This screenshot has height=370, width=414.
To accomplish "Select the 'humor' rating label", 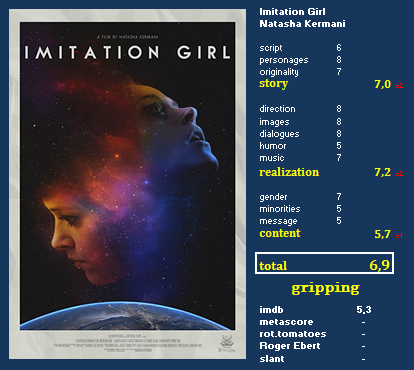I will [273, 146].
